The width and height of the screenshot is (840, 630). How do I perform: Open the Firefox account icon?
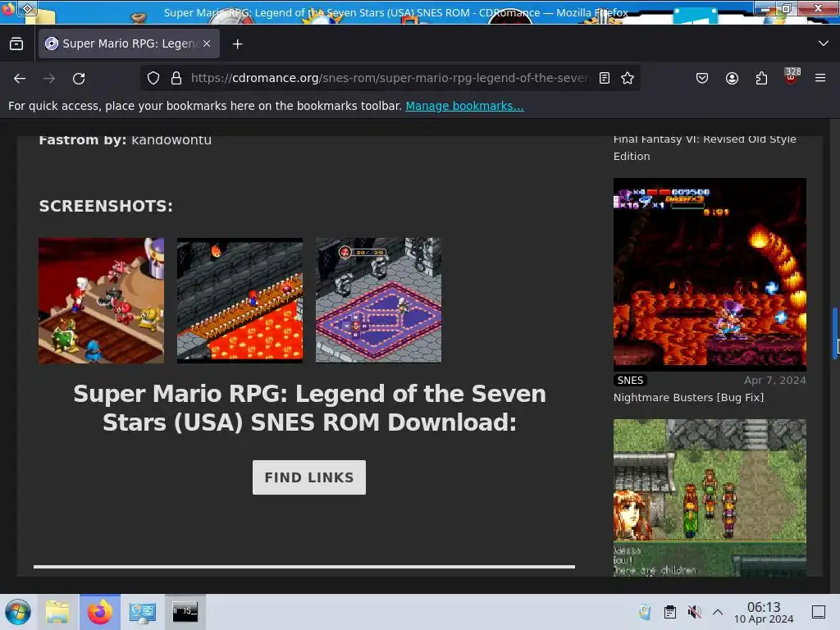pos(732,78)
